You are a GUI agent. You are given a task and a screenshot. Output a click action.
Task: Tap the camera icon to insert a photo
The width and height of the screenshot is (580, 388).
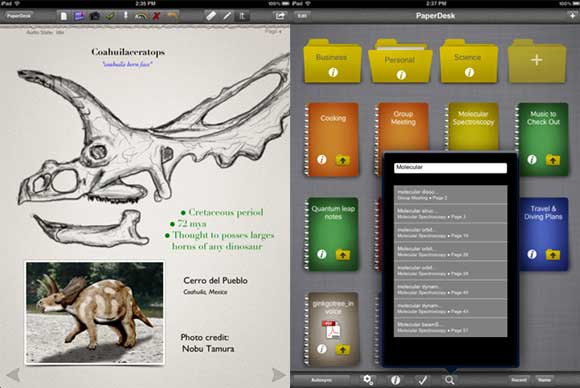(x=95, y=16)
